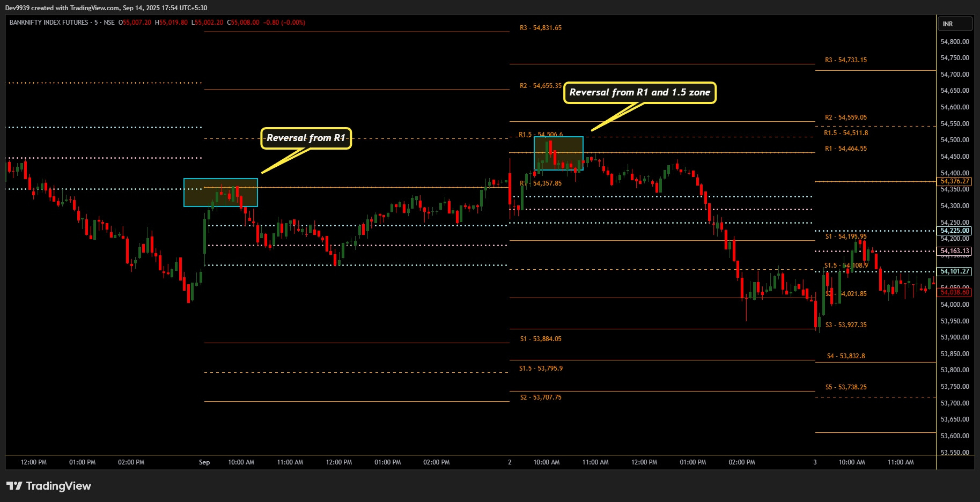
Task: Select the 'Reversal from R1 and 1.5 zone' callout
Action: coord(640,92)
